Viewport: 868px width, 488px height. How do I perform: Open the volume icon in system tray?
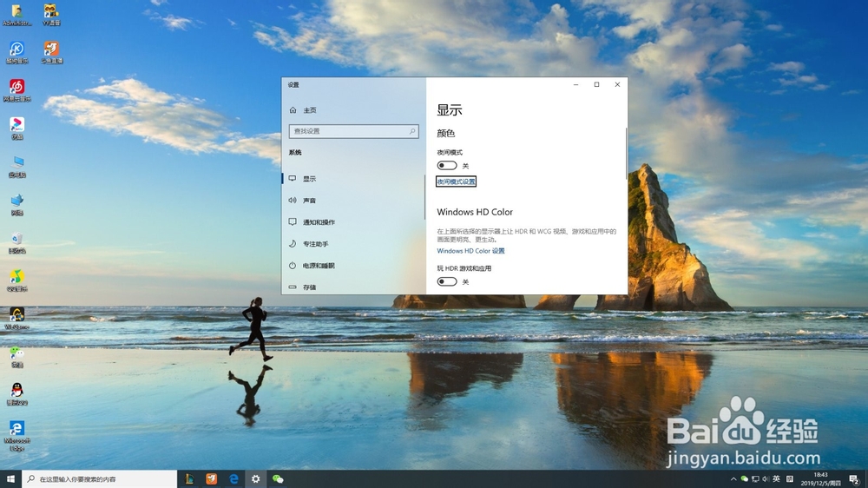coord(766,479)
